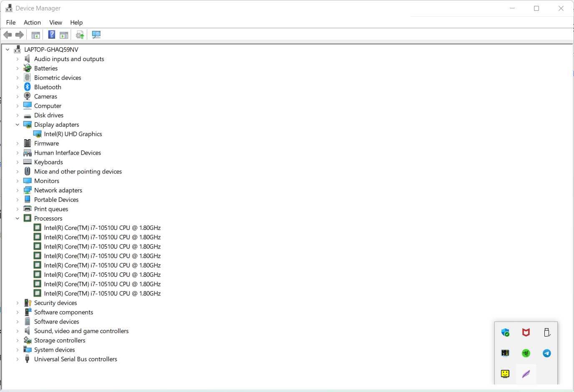
Task: Select the Intel(R) UHD Graphics entry
Action: click(73, 134)
